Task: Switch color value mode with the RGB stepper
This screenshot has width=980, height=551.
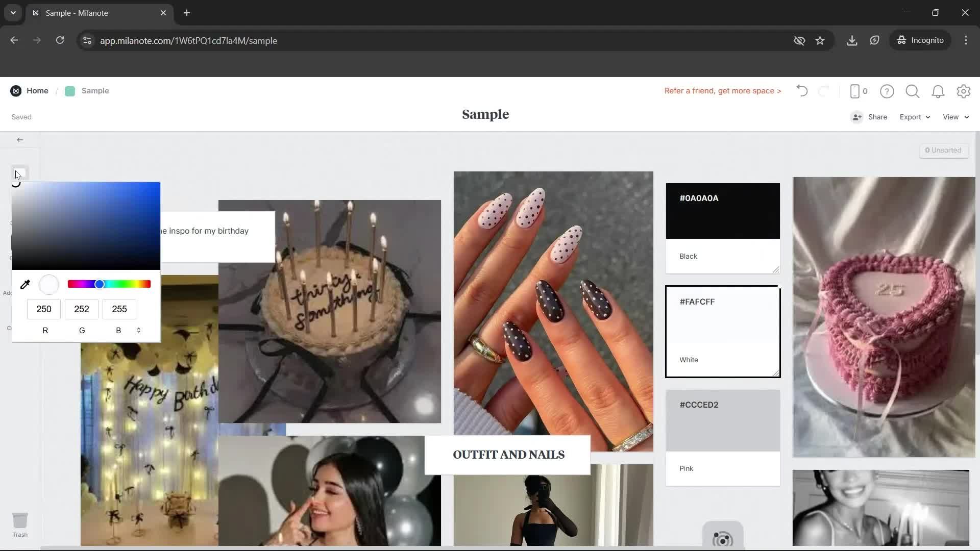Action: (138, 330)
